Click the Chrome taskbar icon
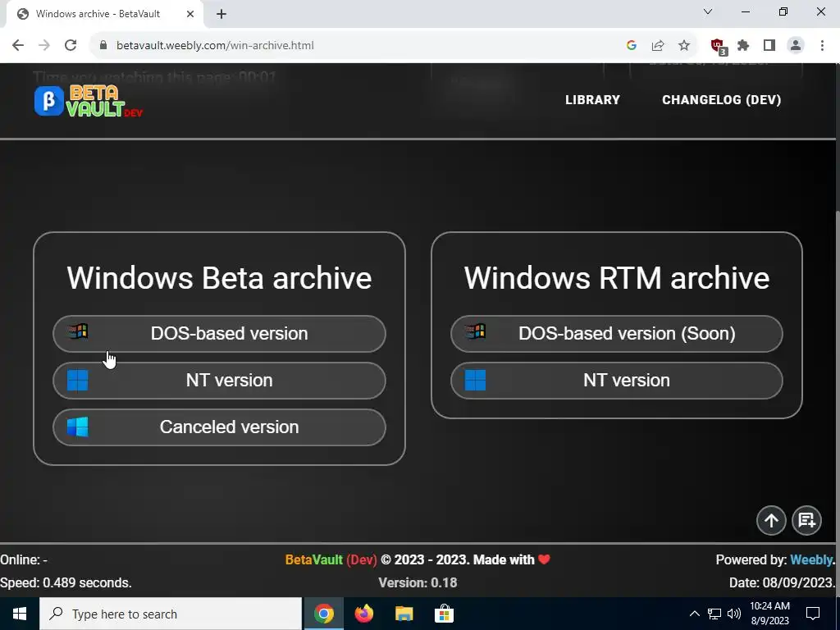 (x=323, y=614)
